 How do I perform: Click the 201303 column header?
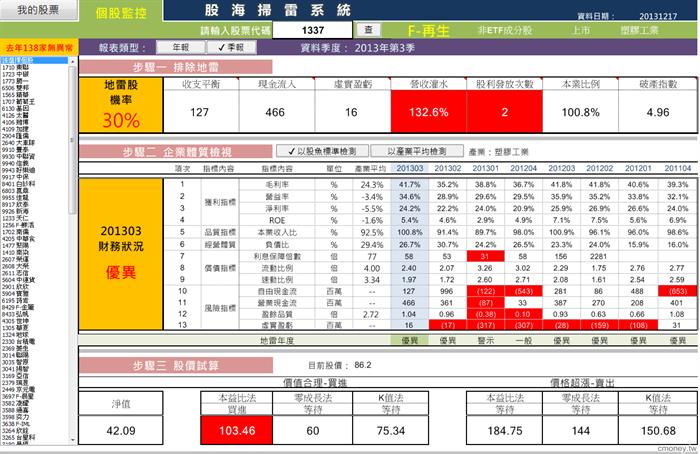tap(409, 168)
